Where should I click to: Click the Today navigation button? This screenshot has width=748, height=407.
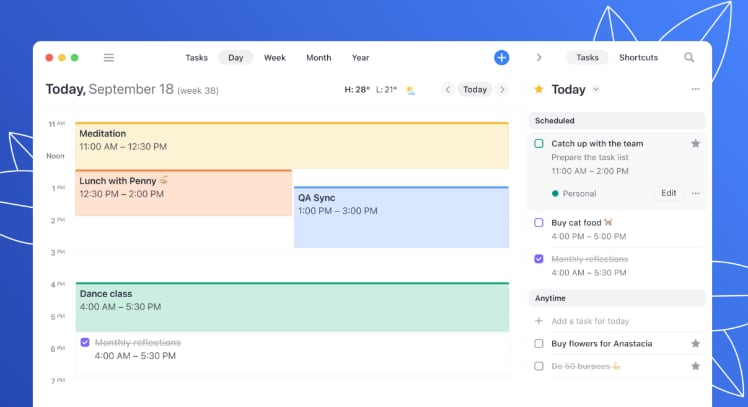tap(475, 90)
